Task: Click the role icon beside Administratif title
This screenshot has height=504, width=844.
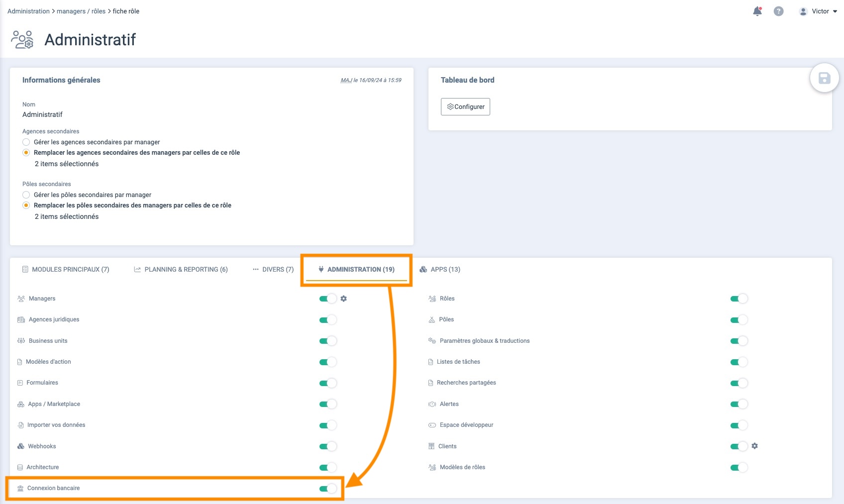Action: tap(22, 40)
